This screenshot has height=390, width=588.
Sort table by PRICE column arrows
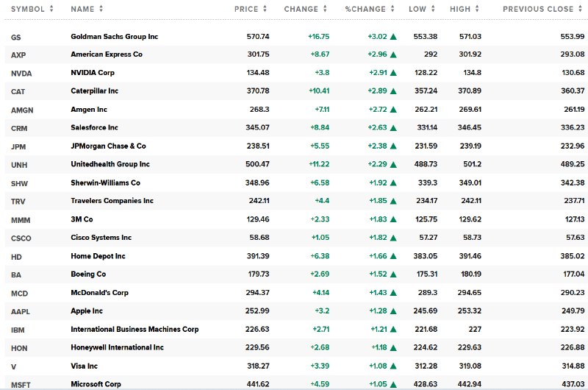265,9
